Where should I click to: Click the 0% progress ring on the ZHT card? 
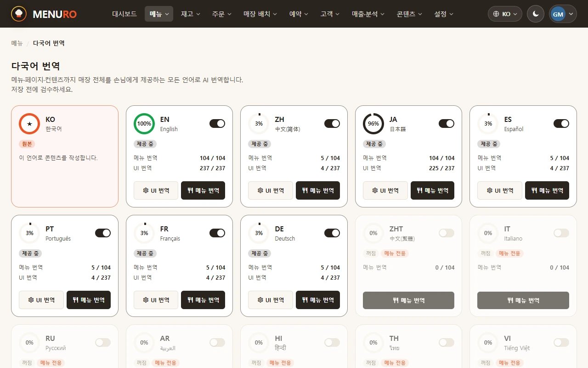click(x=373, y=233)
